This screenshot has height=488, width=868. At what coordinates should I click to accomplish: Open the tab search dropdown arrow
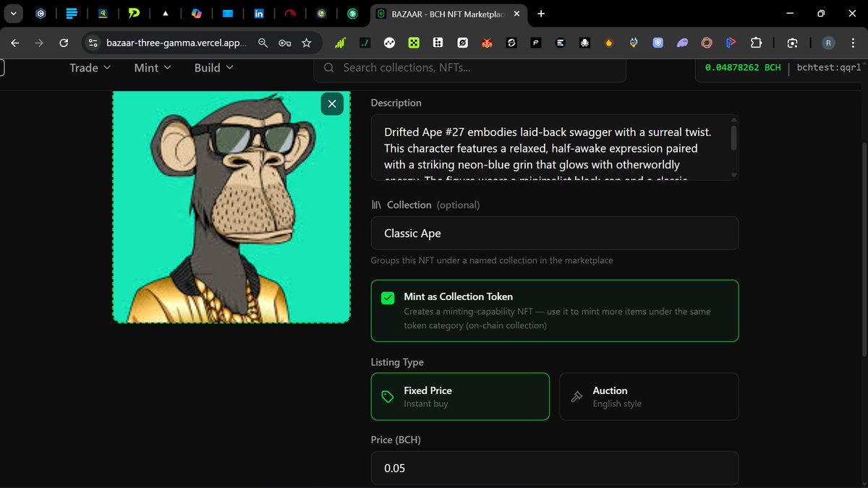coord(14,13)
